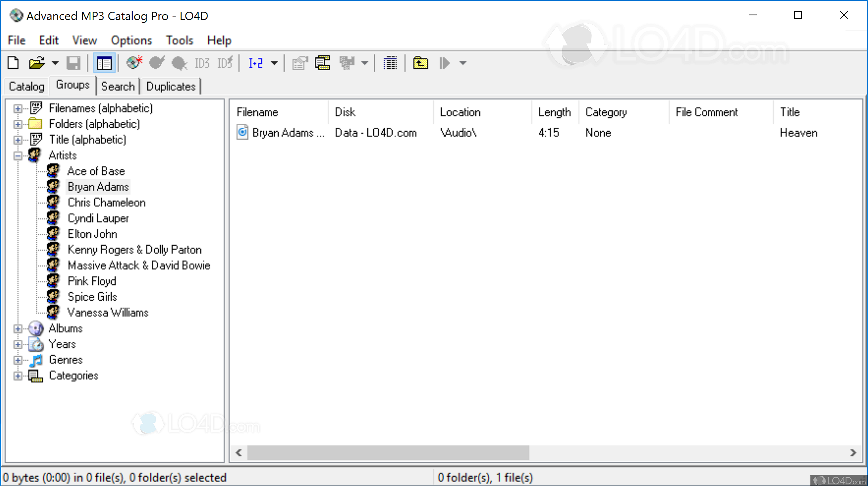Switch to the Duplicates tab
The width and height of the screenshot is (868, 486).
(x=171, y=86)
